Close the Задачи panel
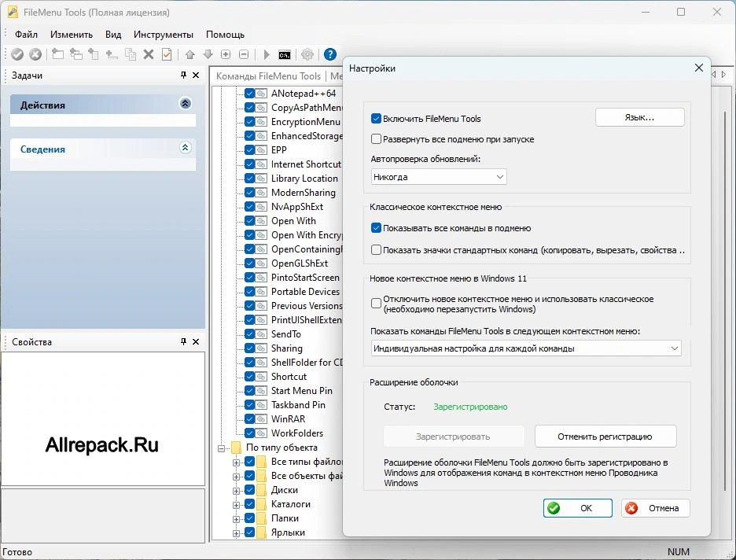The width and height of the screenshot is (736, 560). [x=197, y=75]
